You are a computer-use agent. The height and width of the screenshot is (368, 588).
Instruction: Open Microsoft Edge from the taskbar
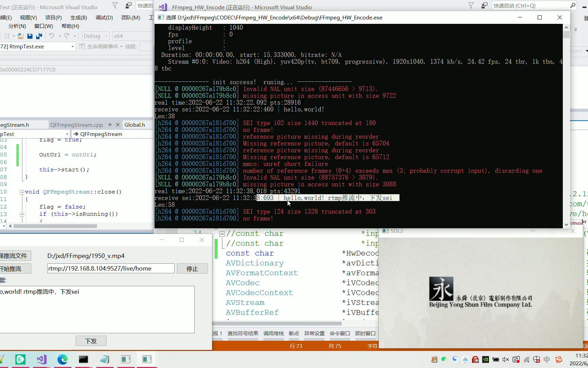(63, 359)
